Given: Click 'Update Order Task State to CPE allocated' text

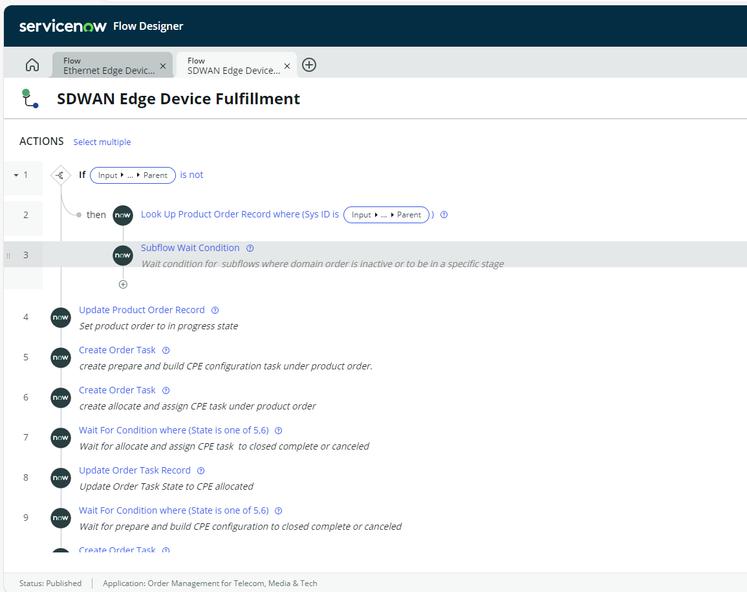Looking at the screenshot, I should click(x=166, y=486).
